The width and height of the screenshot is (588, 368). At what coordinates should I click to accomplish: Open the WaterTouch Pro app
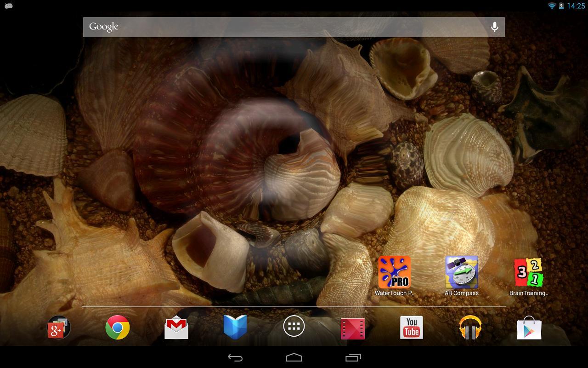pos(394,272)
